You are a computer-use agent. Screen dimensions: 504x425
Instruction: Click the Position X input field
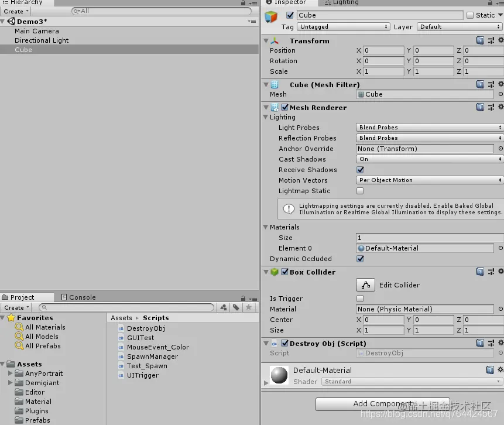point(383,50)
